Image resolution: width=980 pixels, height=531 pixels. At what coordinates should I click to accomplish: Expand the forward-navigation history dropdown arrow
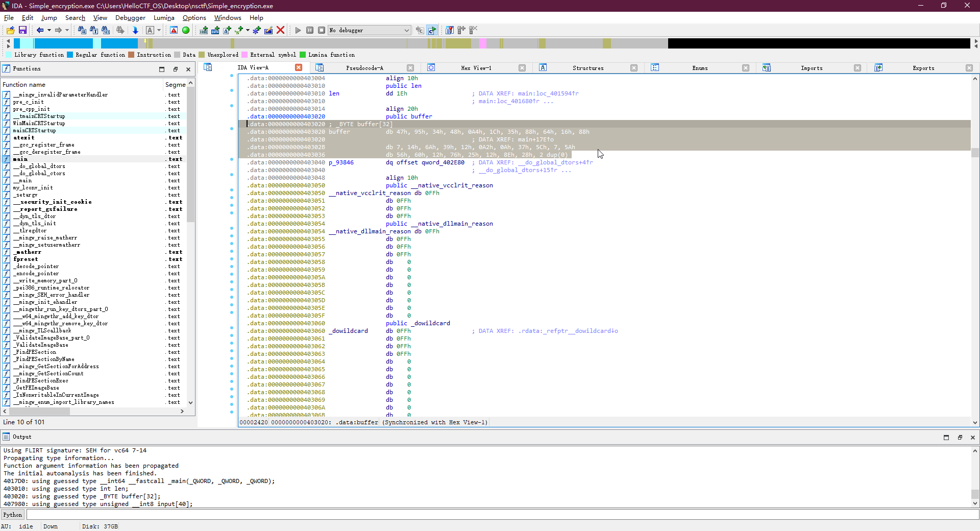click(x=67, y=31)
